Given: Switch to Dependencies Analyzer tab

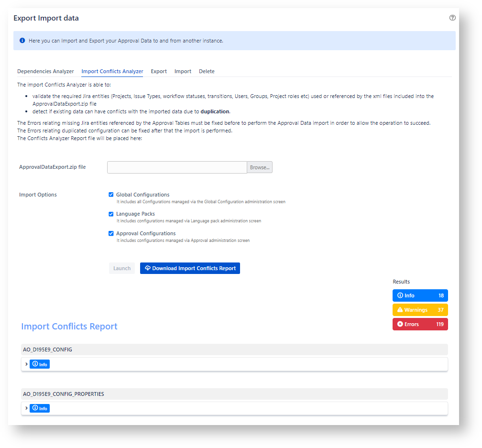Looking at the screenshot, I should (45, 71).
